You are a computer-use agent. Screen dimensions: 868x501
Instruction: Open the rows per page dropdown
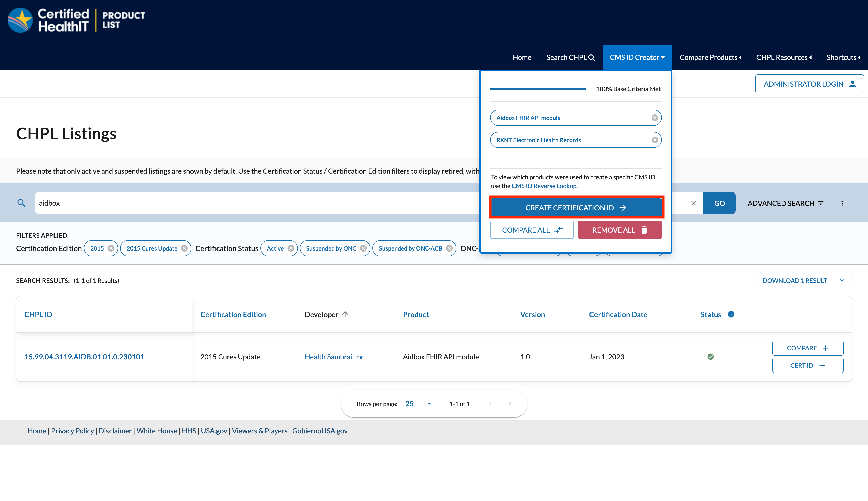tap(418, 404)
